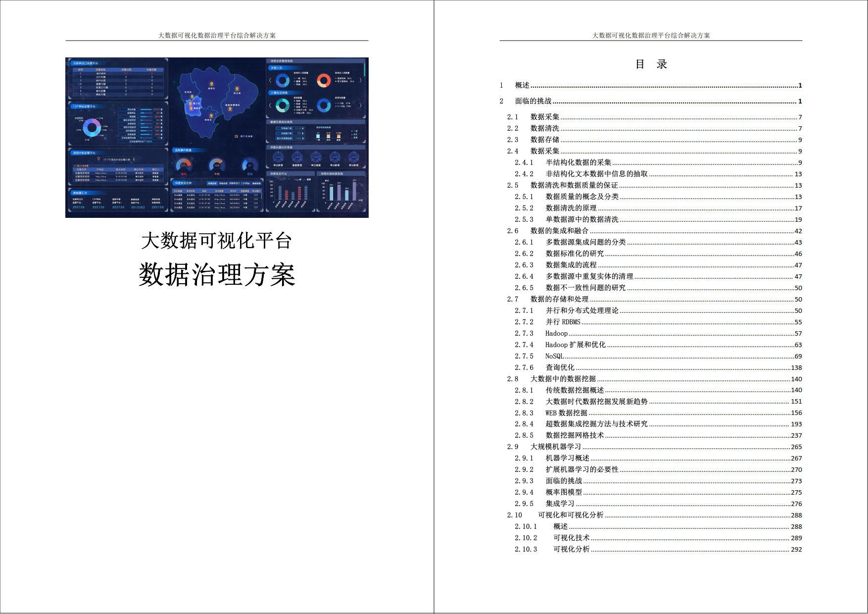Open entry 2.8.2 大数据时代数据挖掘发展新趋势
The height and width of the screenshot is (614, 868).
[658, 402]
